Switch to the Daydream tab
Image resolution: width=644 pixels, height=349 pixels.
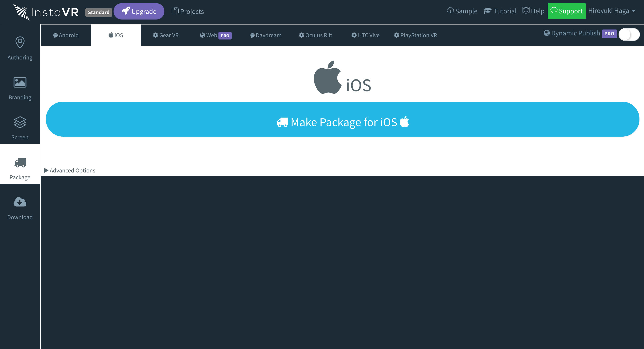click(266, 35)
